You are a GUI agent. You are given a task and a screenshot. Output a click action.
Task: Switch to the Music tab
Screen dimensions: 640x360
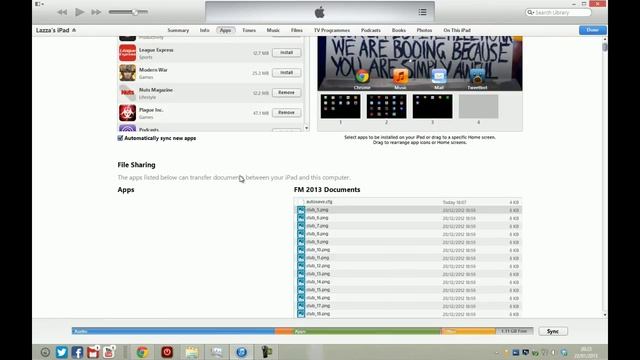(273, 30)
